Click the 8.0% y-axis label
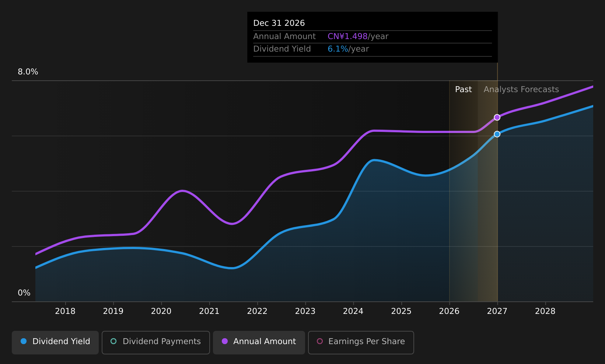The height and width of the screenshot is (364, 605). 28,72
